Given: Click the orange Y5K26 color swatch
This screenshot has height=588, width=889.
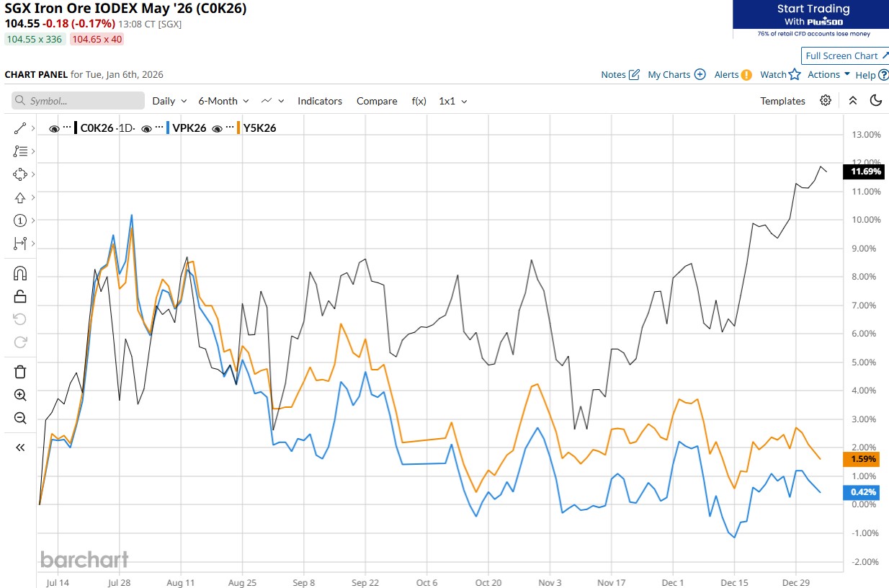Looking at the screenshot, I should [238, 128].
